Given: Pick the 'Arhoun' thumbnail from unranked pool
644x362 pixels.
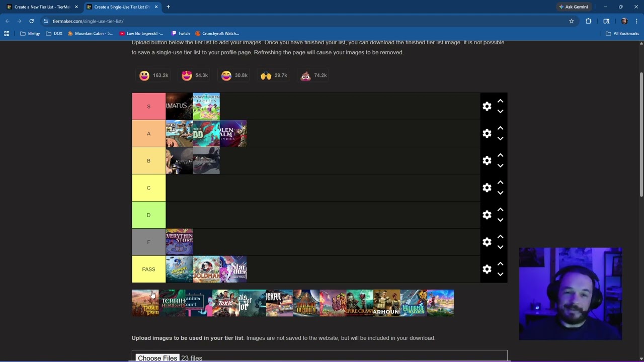Looking at the screenshot, I should pyautogui.click(x=386, y=303).
